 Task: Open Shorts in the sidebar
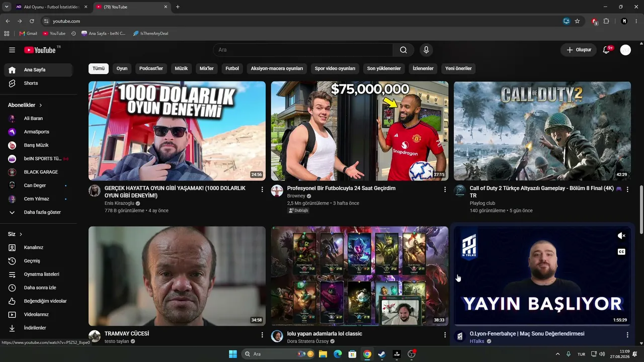point(38,83)
